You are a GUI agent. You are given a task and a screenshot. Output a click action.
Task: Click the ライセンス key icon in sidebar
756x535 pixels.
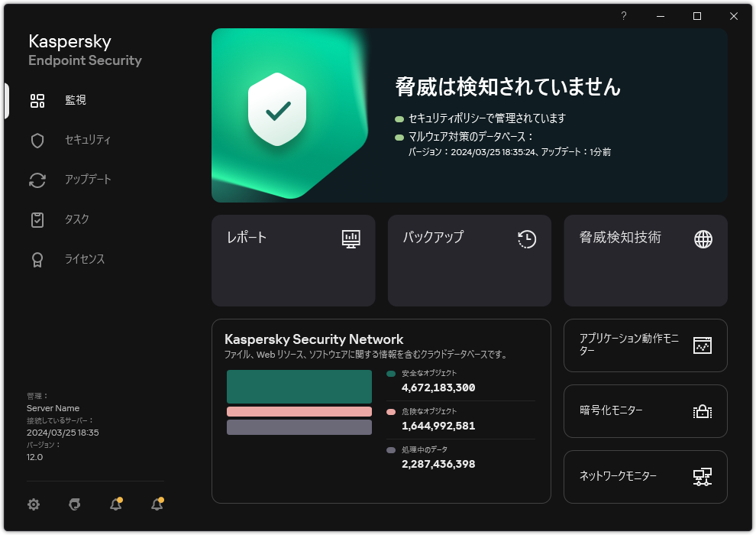click(x=37, y=259)
